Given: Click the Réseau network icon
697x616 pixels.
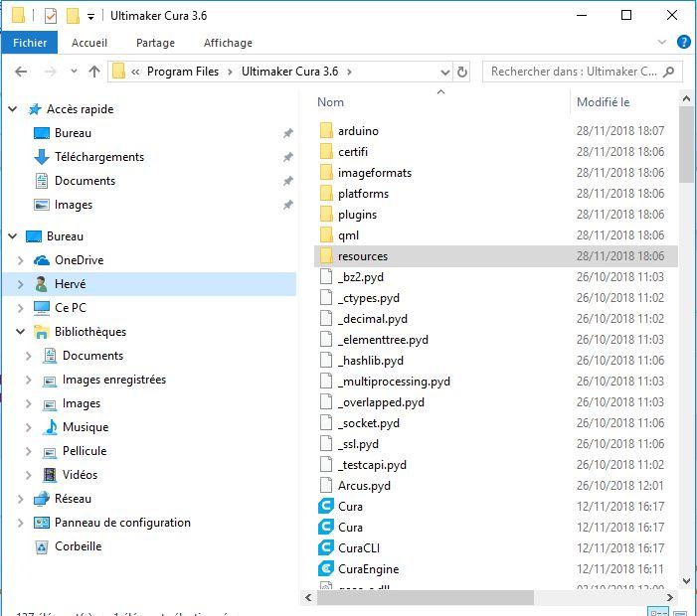Looking at the screenshot, I should [42, 499].
